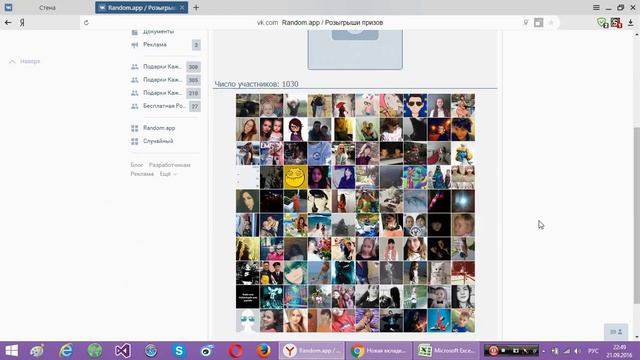Open the Подарки Каж... group with 305
Image resolution: width=640 pixels, height=360 pixels.
162,80
